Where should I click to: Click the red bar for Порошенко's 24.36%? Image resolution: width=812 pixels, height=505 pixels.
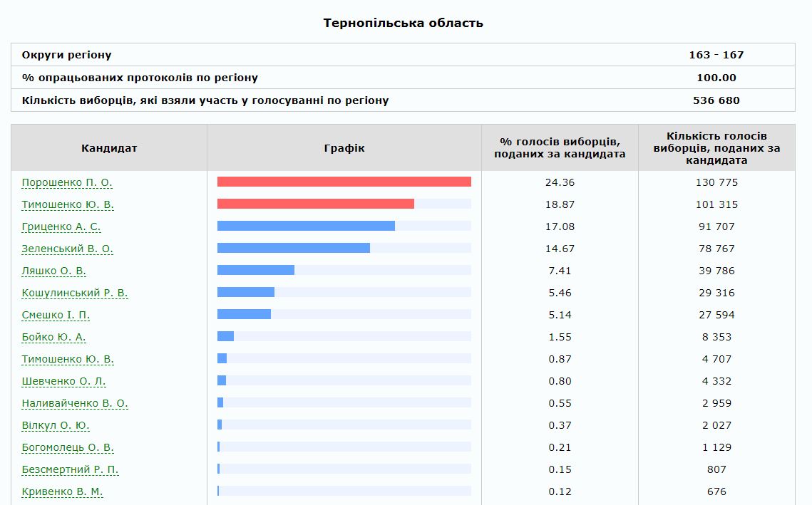pyautogui.click(x=344, y=182)
